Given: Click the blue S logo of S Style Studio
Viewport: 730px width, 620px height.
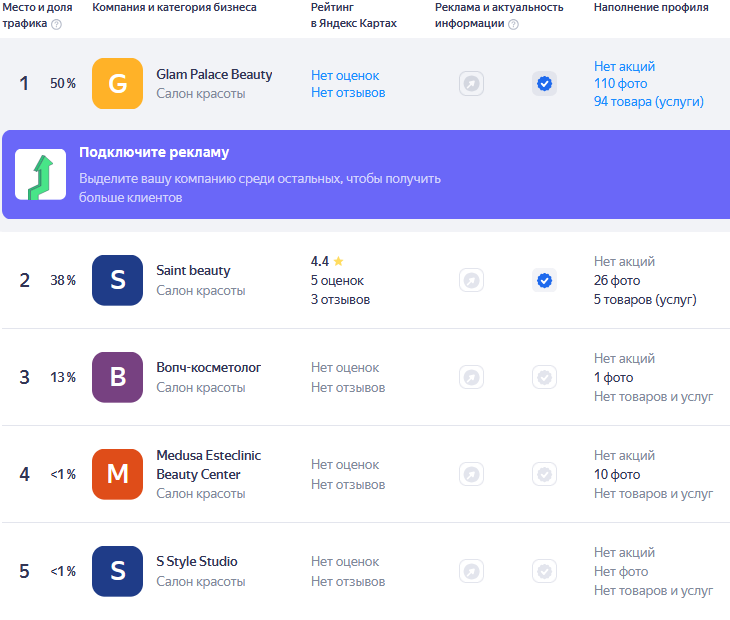Looking at the screenshot, I should click(117, 571).
